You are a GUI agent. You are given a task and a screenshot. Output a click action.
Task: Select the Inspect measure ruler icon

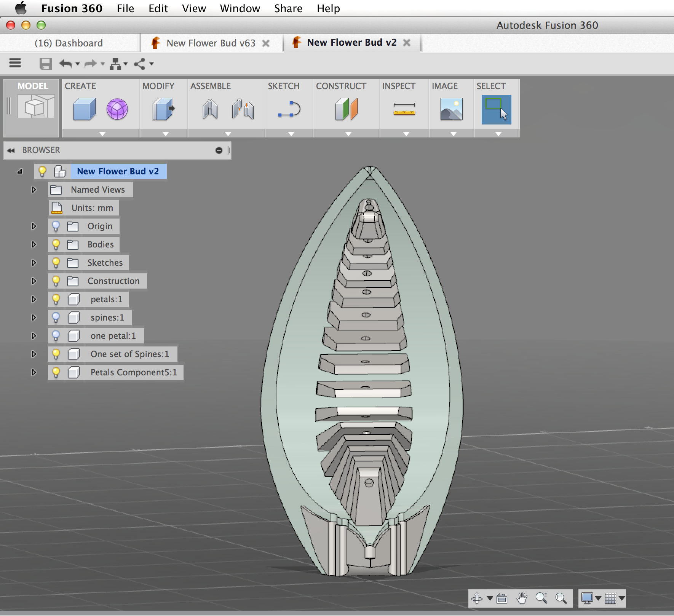(x=404, y=109)
